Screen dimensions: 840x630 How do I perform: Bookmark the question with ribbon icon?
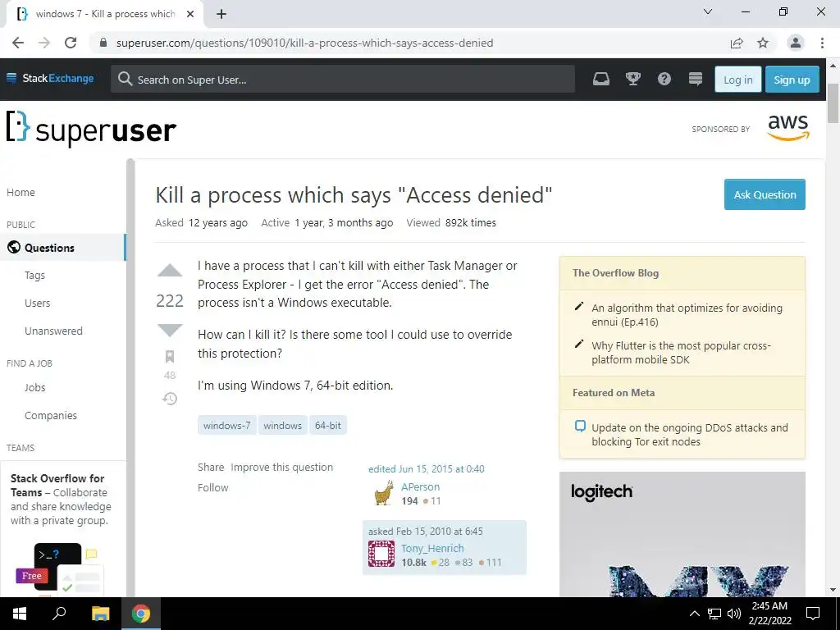coord(170,356)
